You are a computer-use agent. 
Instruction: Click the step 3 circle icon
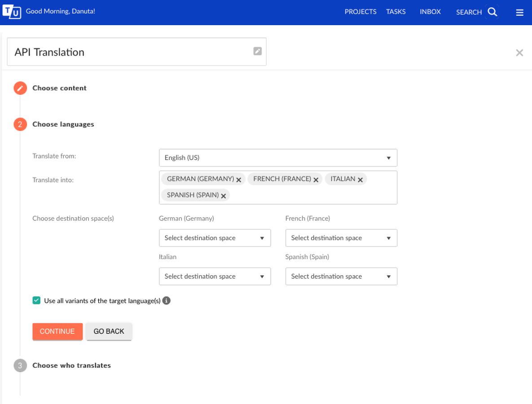pos(20,366)
